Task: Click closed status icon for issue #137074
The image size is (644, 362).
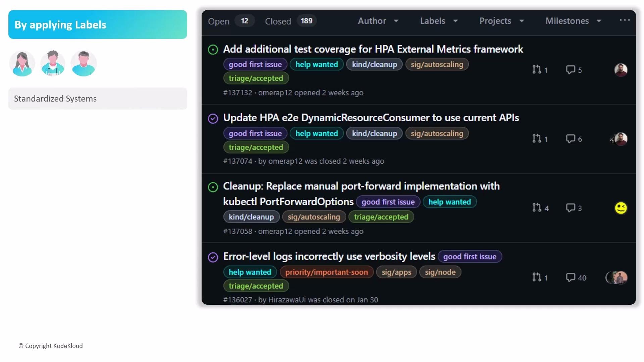Action: (213, 119)
